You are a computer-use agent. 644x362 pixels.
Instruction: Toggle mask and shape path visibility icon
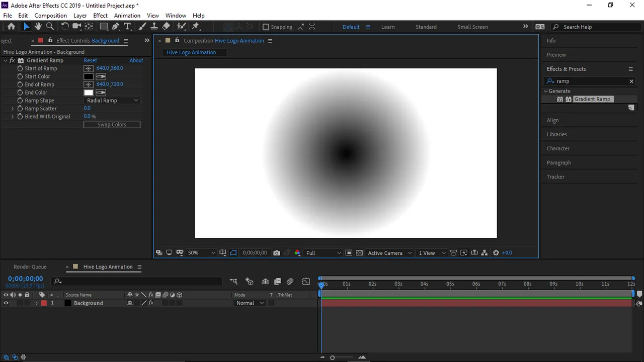coord(233,253)
